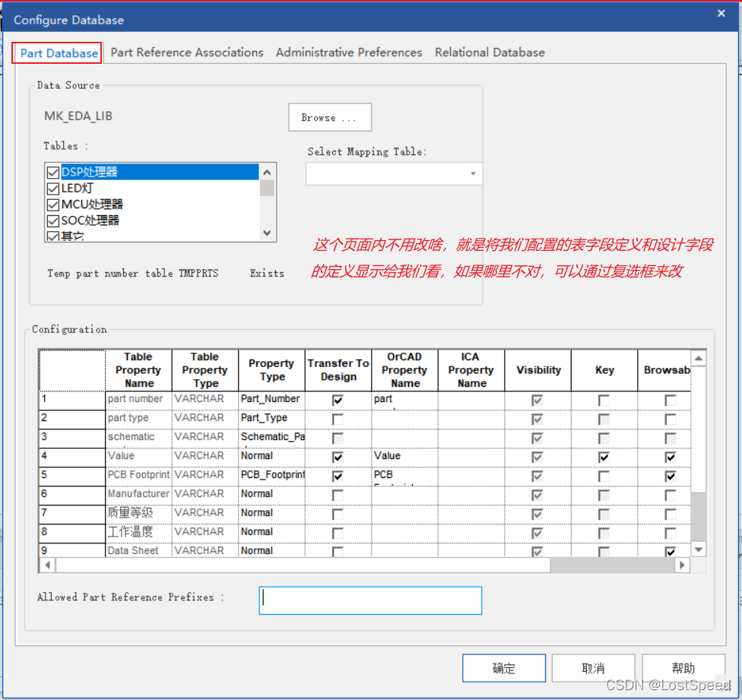Toggle Transfer To Design for part number
The height and width of the screenshot is (700, 742).
point(338,400)
